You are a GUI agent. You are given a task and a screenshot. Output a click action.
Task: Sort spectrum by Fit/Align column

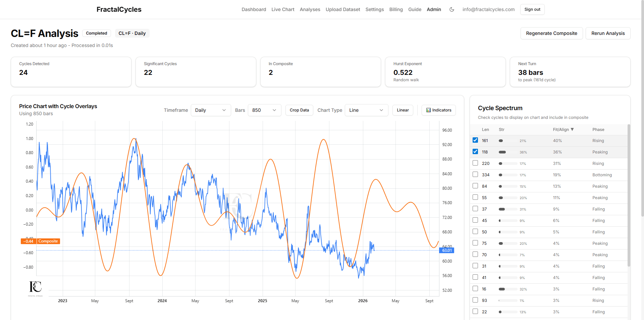coord(563,130)
